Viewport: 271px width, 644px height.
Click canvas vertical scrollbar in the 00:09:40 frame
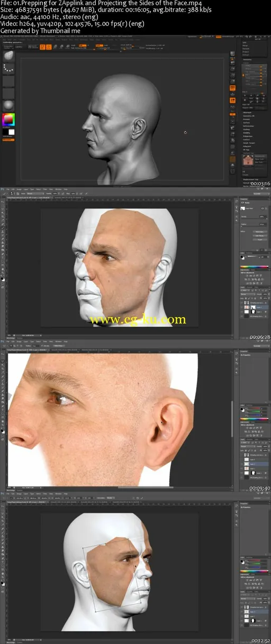point(232,419)
